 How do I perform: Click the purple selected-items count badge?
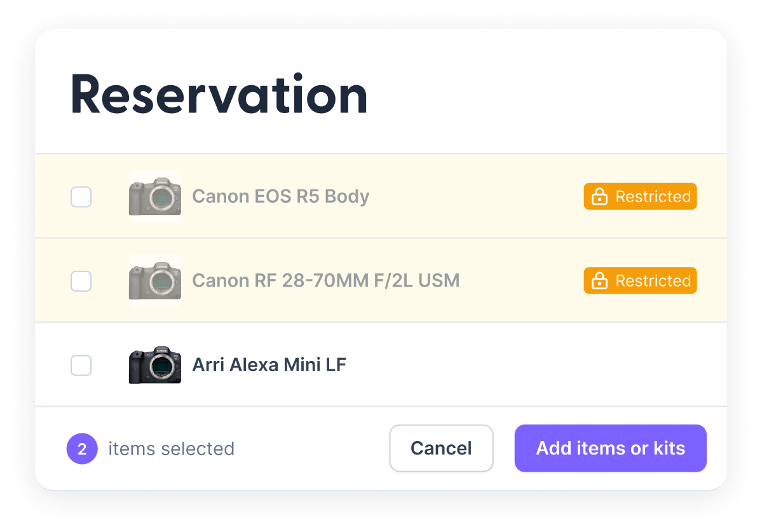tap(82, 449)
